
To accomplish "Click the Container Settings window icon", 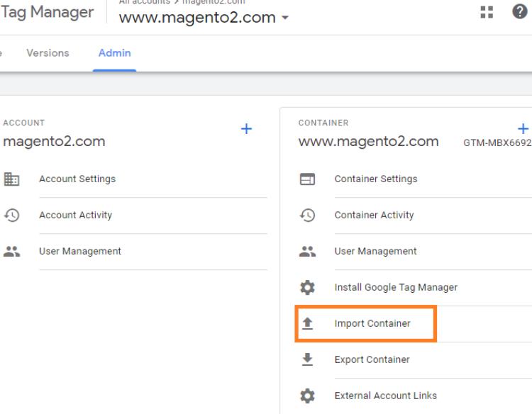I will pyautogui.click(x=308, y=179).
